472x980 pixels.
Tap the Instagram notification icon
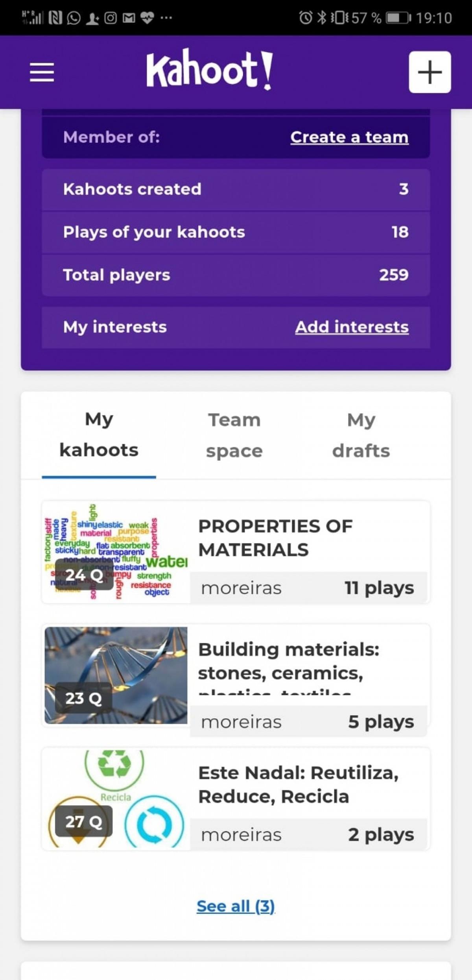click(x=111, y=18)
